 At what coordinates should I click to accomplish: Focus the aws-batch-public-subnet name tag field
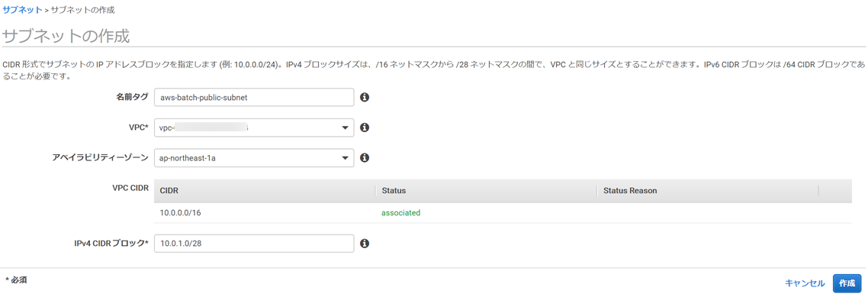pos(253,98)
